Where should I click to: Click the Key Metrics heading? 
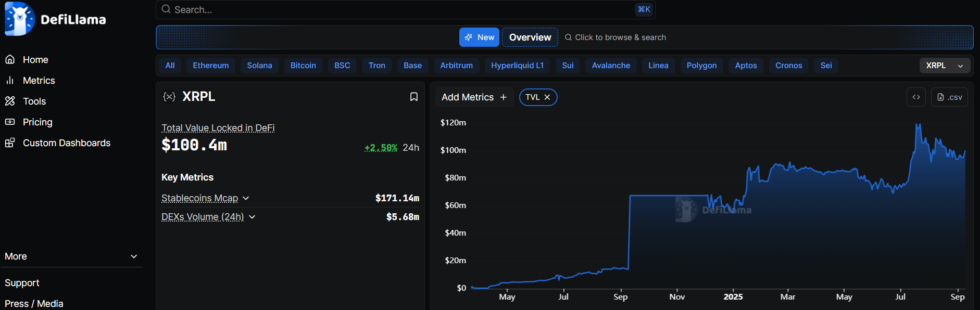click(187, 177)
